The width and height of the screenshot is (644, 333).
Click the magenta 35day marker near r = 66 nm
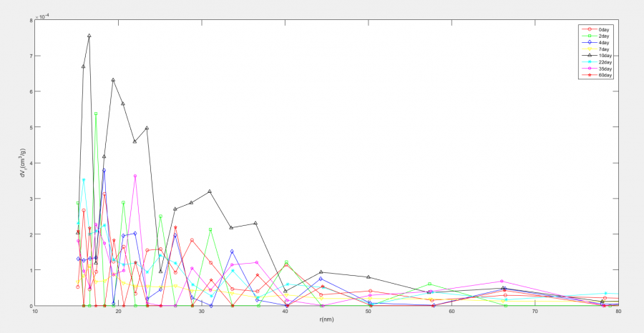502,282
